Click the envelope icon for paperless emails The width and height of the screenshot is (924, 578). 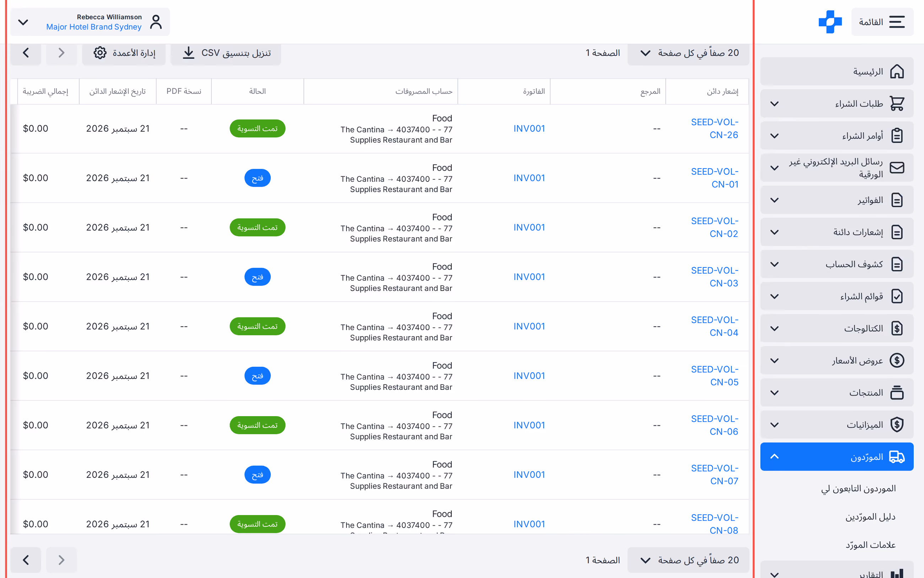pos(897,168)
